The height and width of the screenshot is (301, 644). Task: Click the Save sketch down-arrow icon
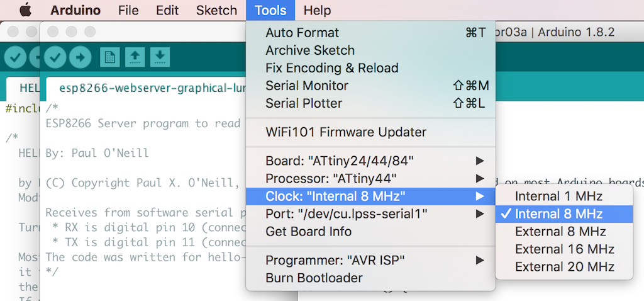[160, 57]
